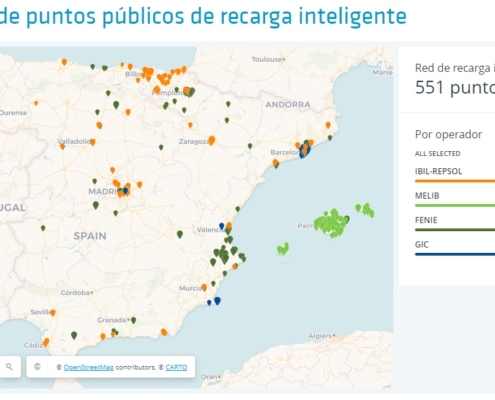The image size is (495, 400).
Task: Click the copyright attribution icon
Action: pyautogui.click(x=37, y=367)
